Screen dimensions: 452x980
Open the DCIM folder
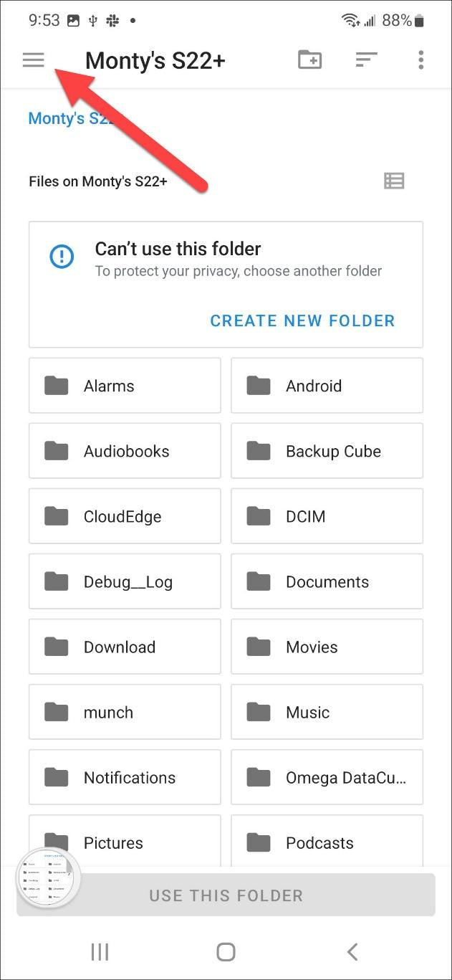(x=327, y=516)
